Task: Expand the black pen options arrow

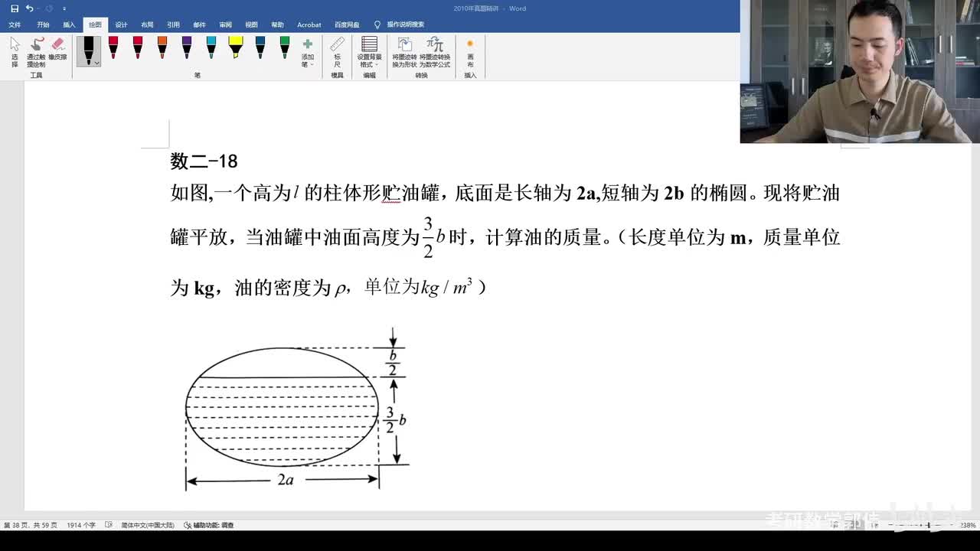Action: pos(97,63)
